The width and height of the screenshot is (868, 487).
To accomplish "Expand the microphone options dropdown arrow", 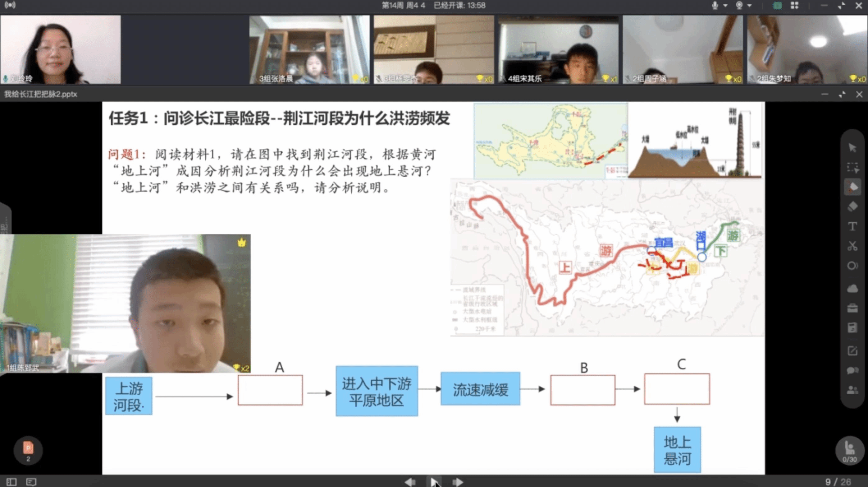I will pyautogui.click(x=725, y=5).
